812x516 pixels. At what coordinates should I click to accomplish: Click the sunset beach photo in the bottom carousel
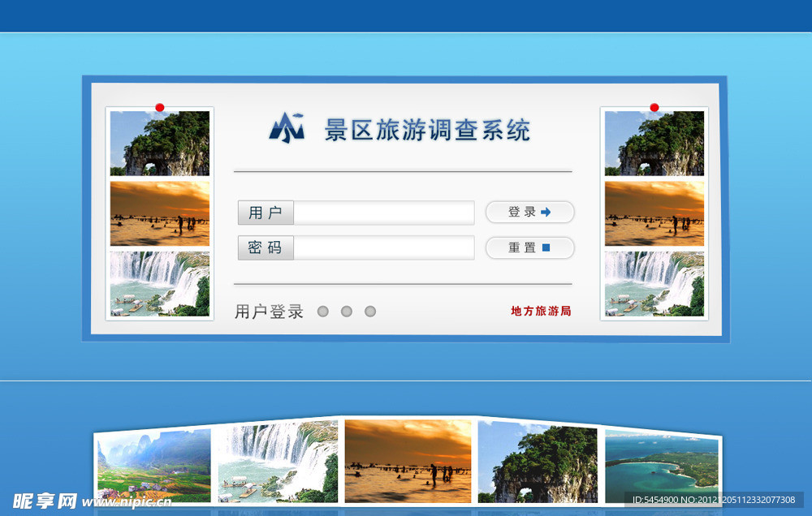coord(408,462)
